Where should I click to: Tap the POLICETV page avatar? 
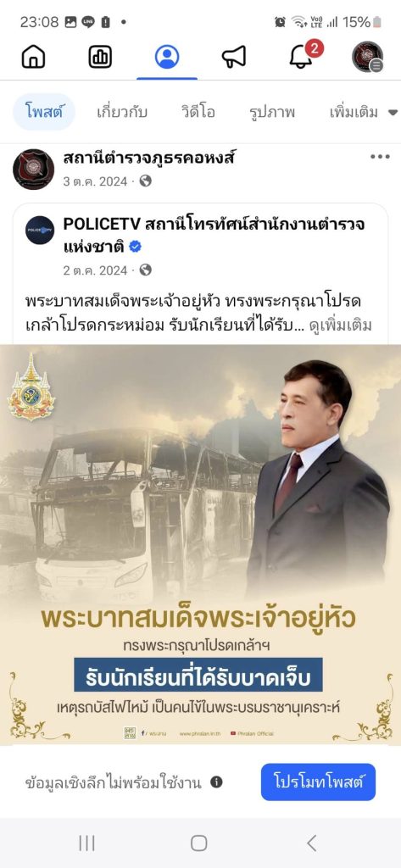(40, 230)
